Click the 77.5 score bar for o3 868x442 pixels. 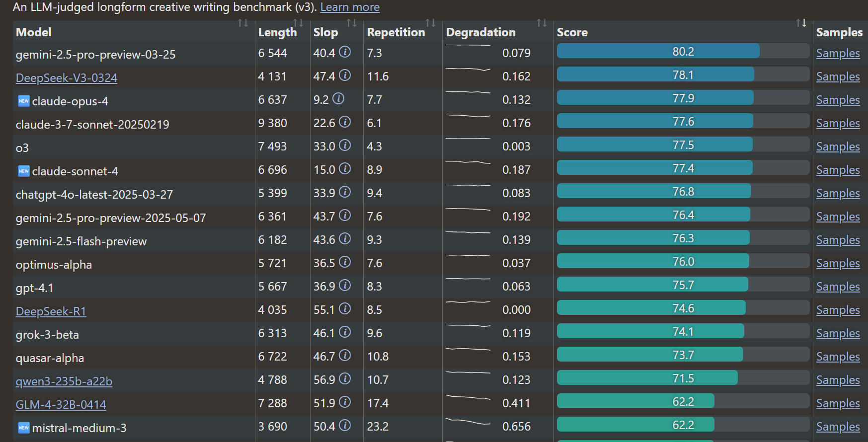(x=683, y=145)
